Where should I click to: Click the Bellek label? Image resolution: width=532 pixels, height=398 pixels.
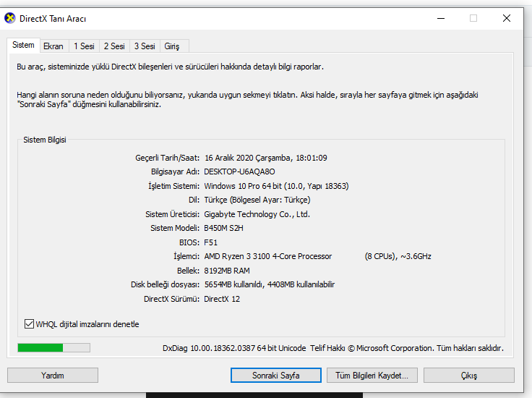(189, 271)
